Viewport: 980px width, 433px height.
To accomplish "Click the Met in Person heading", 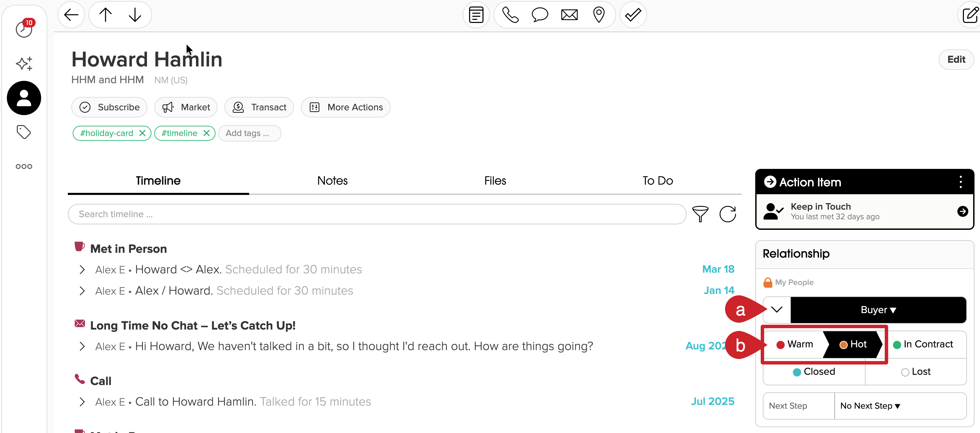I will pyautogui.click(x=128, y=249).
